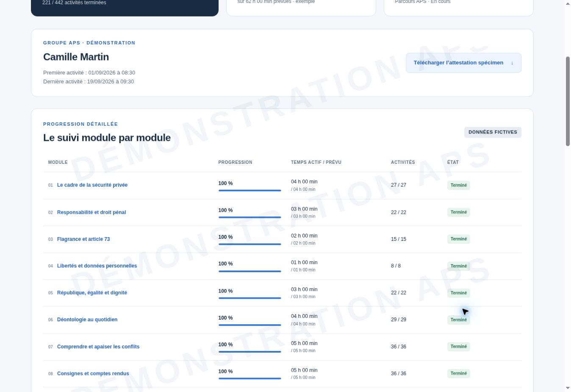This screenshot has width=571, height=392.
Task: Click the 29 / 29 activities value
Action: [399, 320]
